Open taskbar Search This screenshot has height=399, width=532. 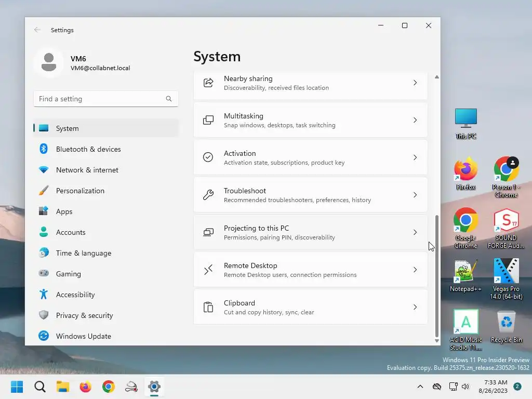[x=39, y=387]
